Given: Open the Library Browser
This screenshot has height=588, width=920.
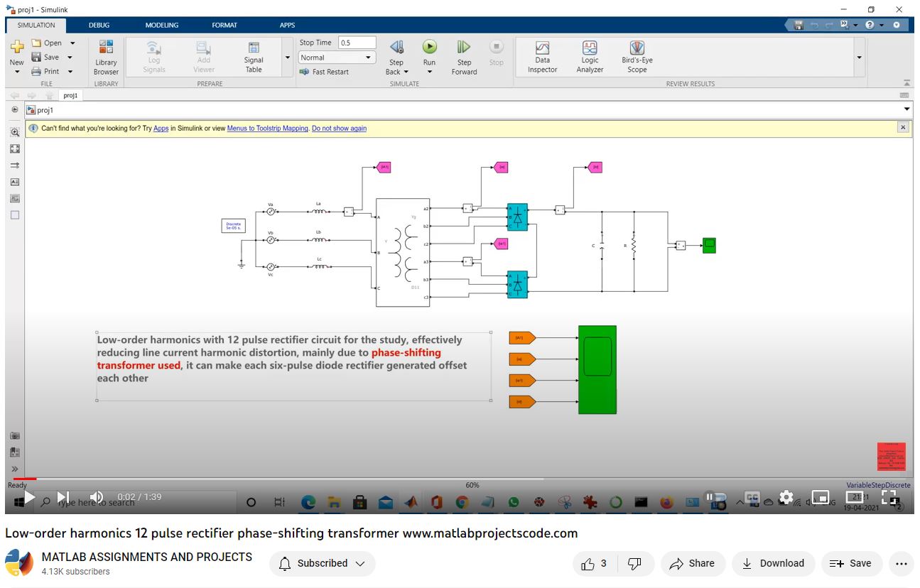Looking at the screenshot, I should [106, 58].
